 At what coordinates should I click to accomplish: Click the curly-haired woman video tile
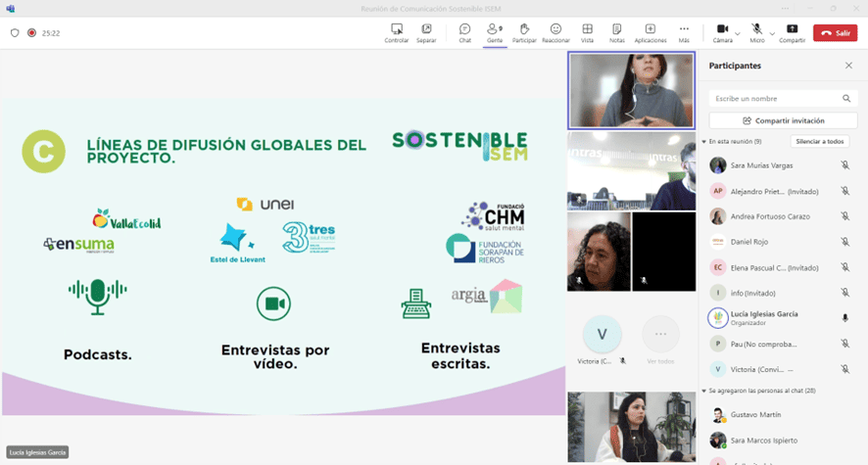click(599, 252)
